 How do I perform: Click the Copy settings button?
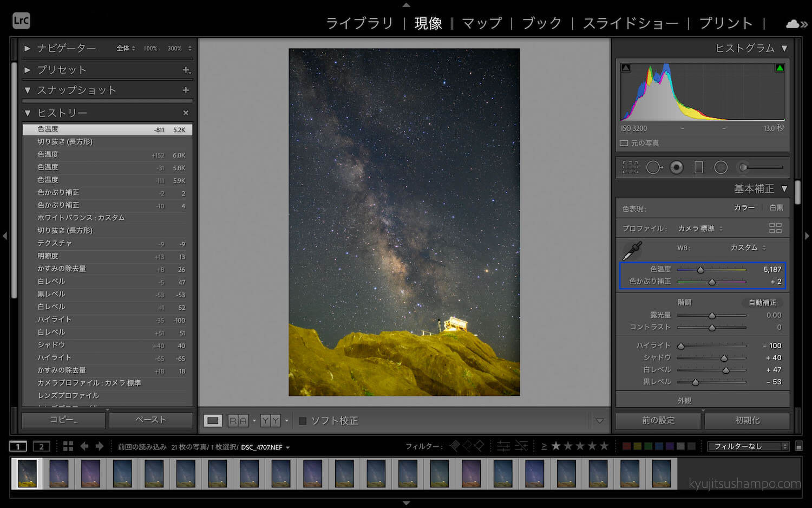pyautogui.click(x=63, y=420)
